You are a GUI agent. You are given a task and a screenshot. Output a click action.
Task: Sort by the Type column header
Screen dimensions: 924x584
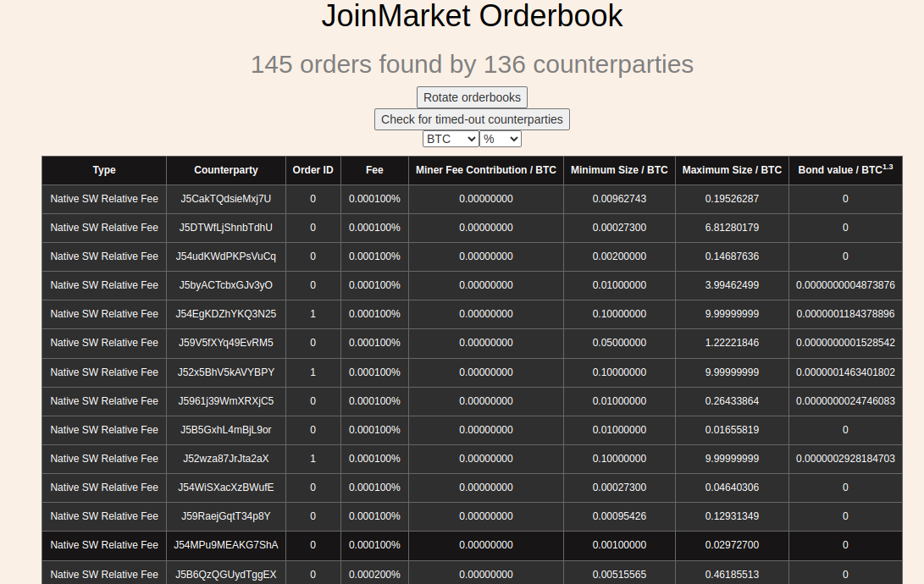pyautogui.click(x=103, y=170)
